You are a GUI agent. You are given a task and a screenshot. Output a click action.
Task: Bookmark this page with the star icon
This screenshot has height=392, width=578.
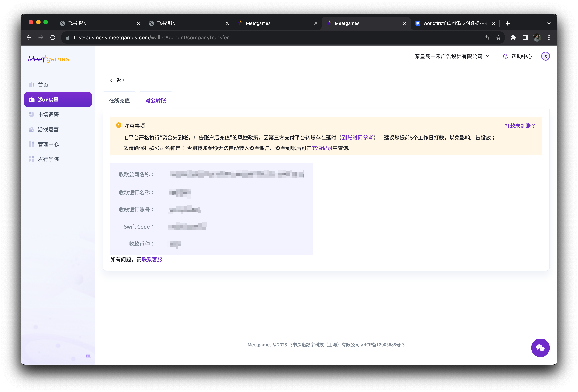click(x=498, y=37)
